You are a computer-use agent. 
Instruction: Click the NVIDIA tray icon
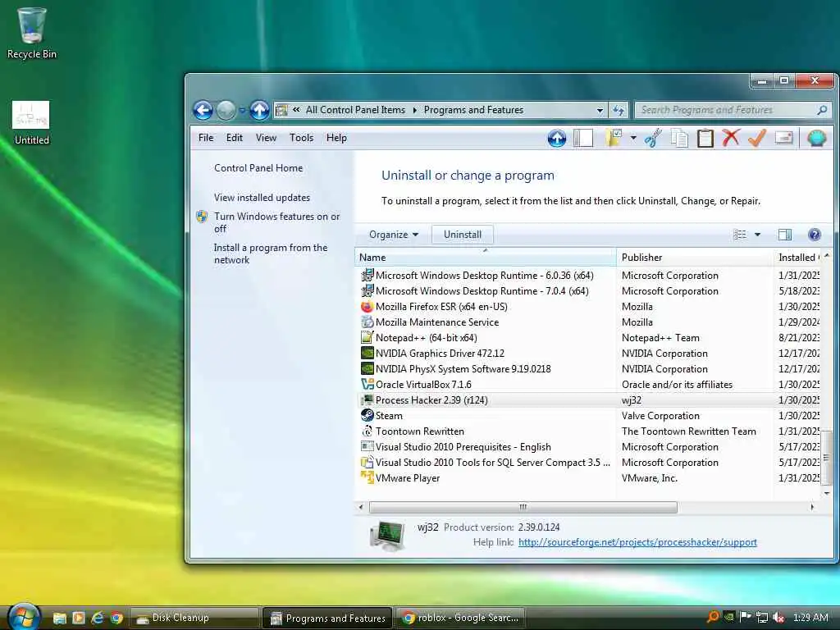(x=728, y=617)
